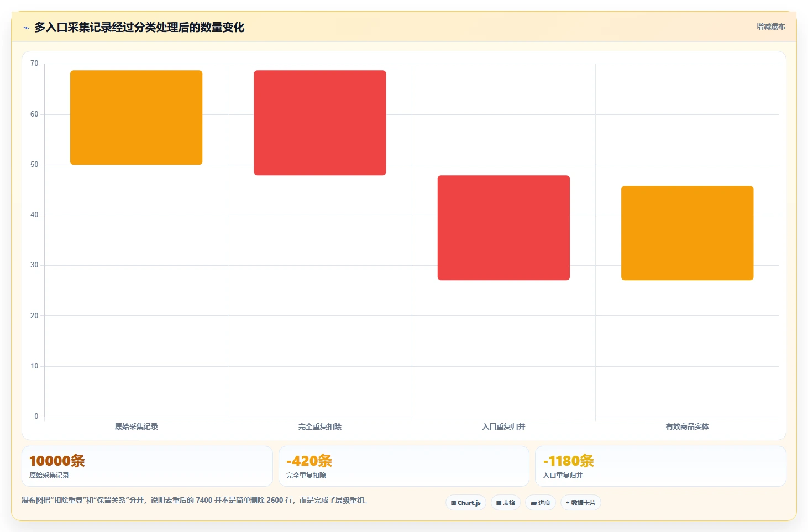Select the 数据卡片 chip
The image size is (808, 532).
point(581,503)
